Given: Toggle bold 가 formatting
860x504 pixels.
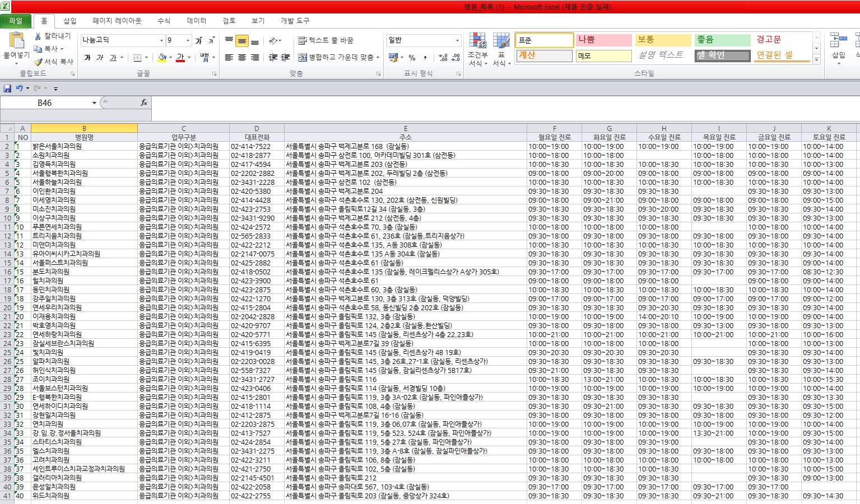Looking at the screenshot, I should tap(87, 57).
